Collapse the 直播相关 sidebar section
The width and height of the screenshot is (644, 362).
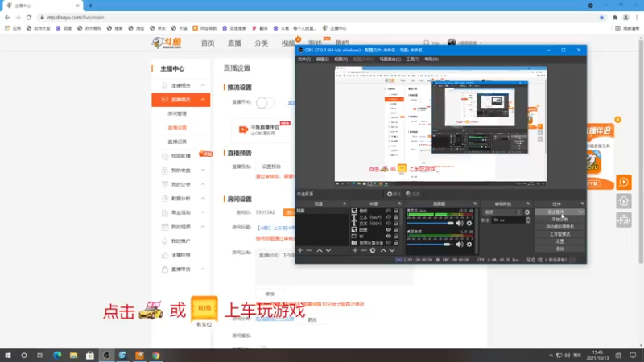(203, 99)
